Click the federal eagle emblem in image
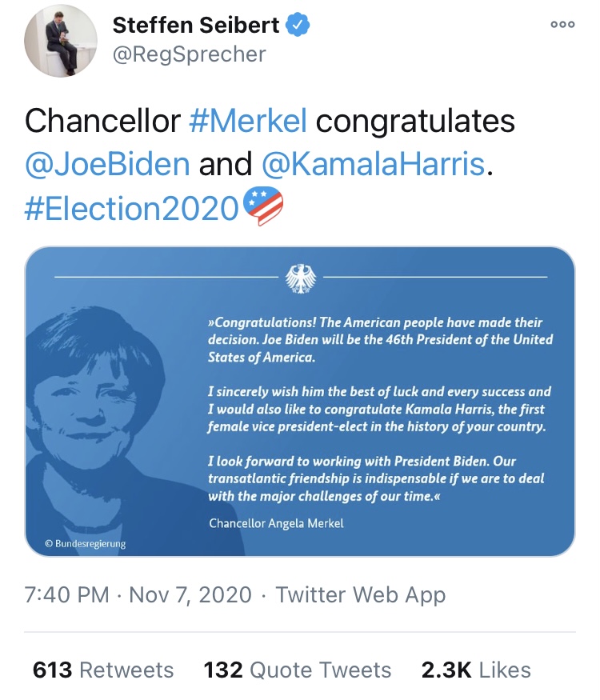The image size is (600, 700). (301, 278)
